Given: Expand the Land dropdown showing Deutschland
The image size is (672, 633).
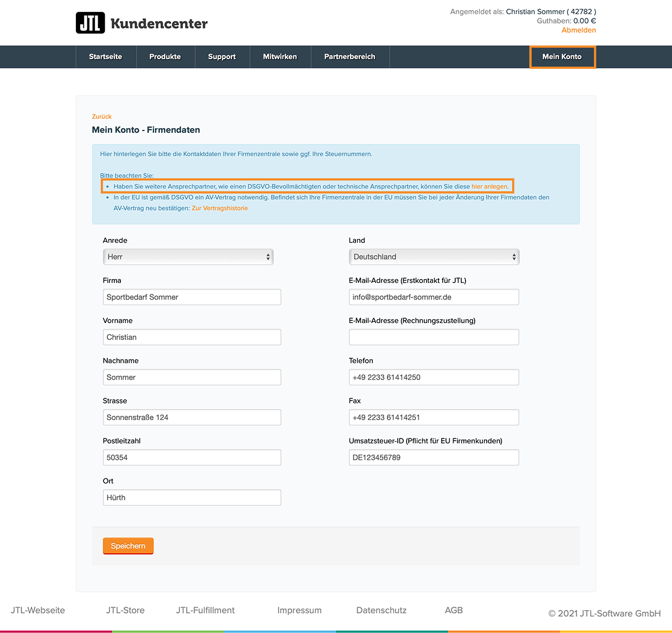Looking at the screenshot, I should point(434,257).
